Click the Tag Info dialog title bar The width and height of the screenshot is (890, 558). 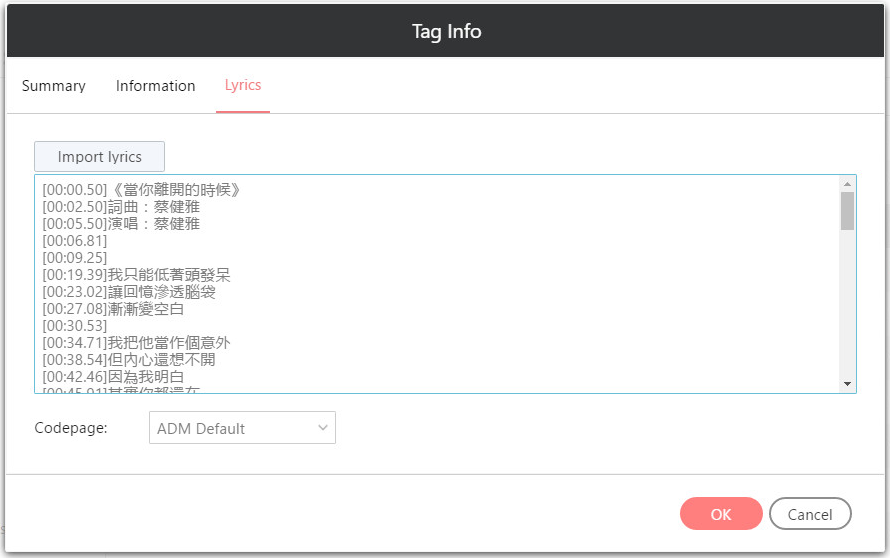(x=446, y=31)
